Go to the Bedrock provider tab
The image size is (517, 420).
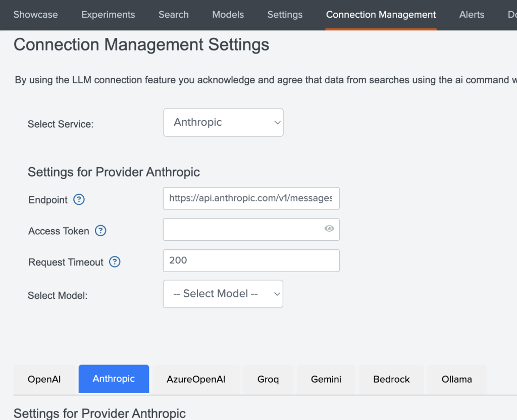click(x=391, y=379)
